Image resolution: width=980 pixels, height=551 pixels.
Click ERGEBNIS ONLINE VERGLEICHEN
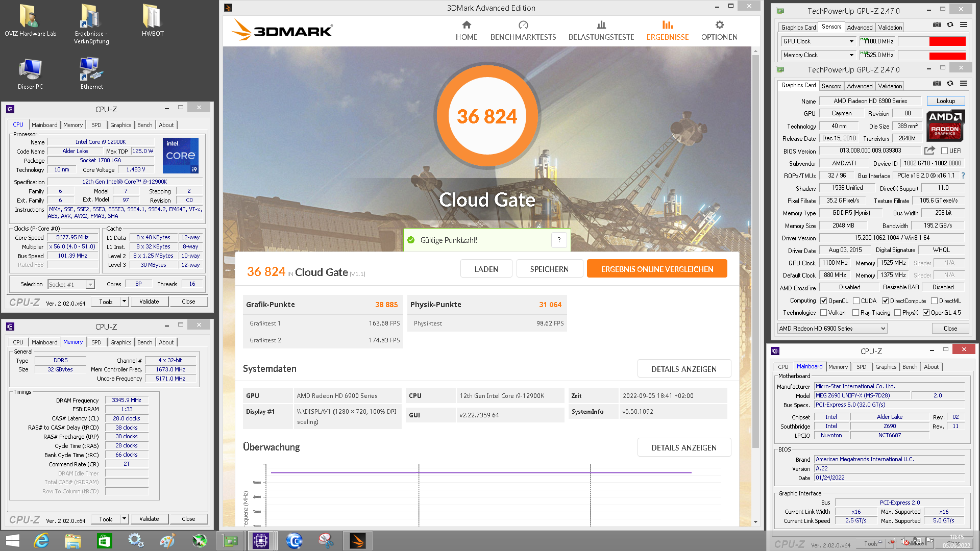tap(657, 269)
